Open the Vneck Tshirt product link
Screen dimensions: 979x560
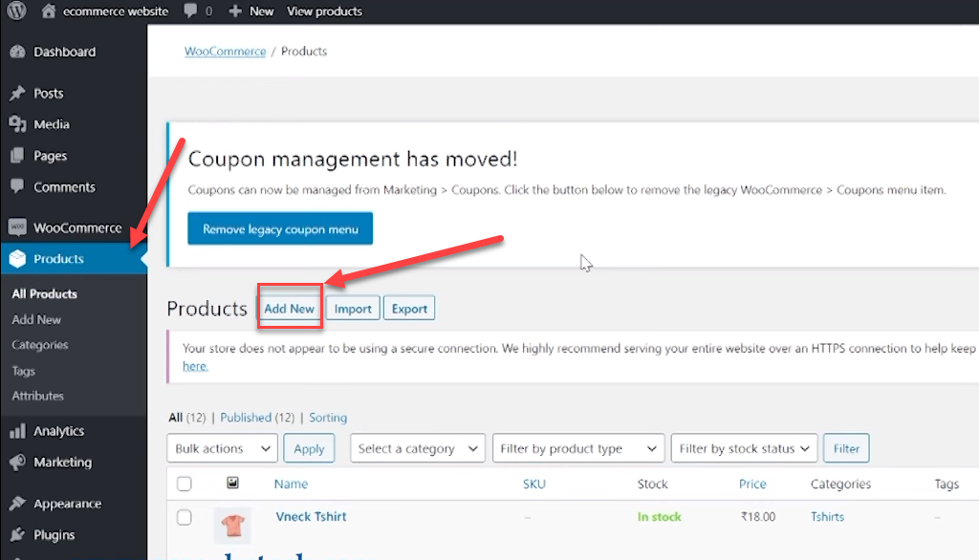[311, 516]
